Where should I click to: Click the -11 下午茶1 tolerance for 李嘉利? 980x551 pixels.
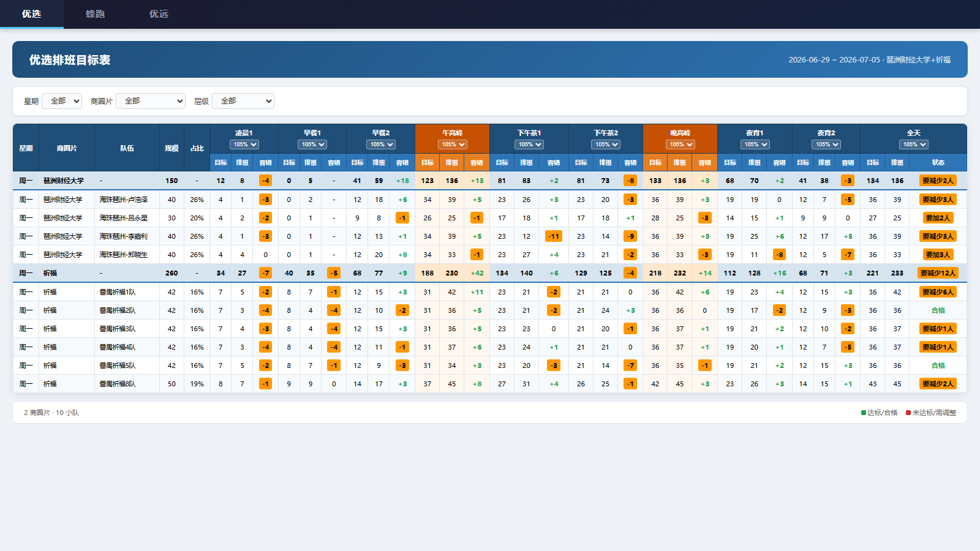pos(554,236)
